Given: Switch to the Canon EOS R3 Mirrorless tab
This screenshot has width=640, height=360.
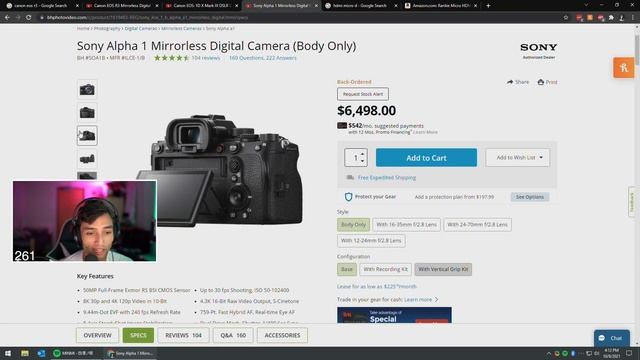Looking at the screenshot, I should (x=122, y=6).
